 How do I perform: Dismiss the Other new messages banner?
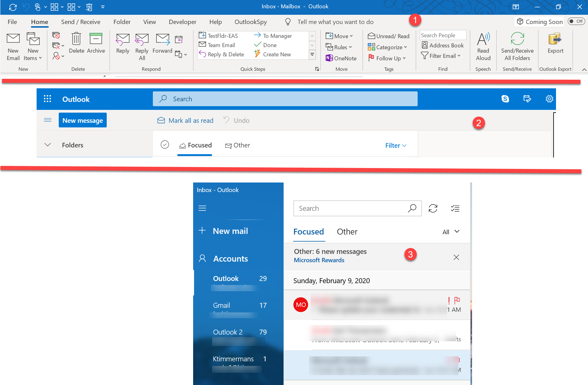456,257
